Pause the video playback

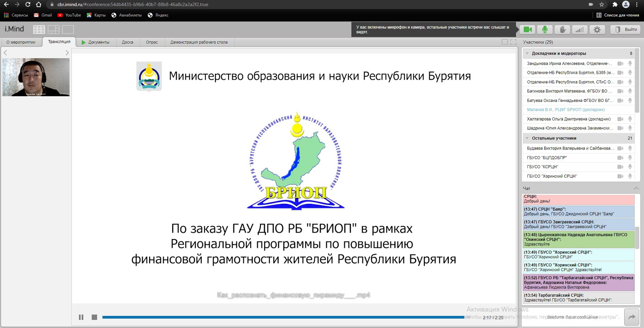(x=81, y=317)
